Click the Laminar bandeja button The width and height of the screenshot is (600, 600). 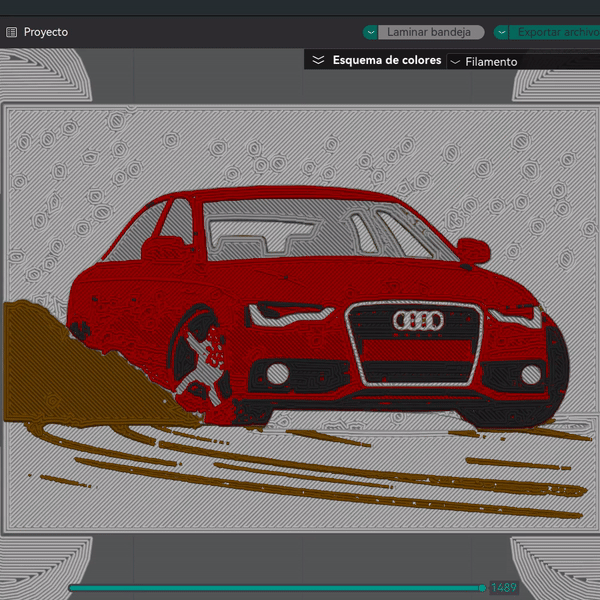[x=431, y=32]
